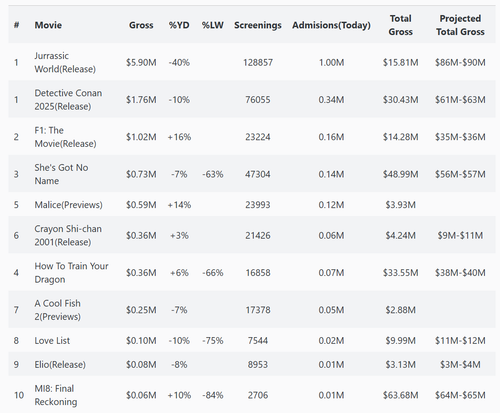500x413 pixels.
Task: Select the Detective Conan 2025(Release) title
Action: pyautogui.click(x=68, y=100)
